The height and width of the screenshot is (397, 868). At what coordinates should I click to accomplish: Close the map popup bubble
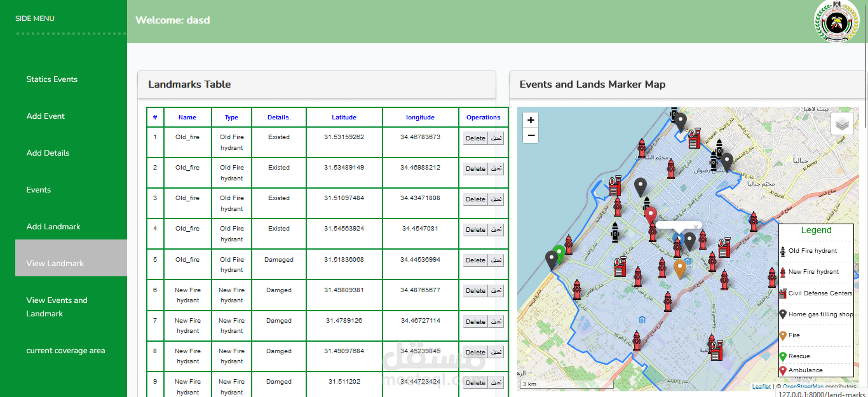[696, 226]
